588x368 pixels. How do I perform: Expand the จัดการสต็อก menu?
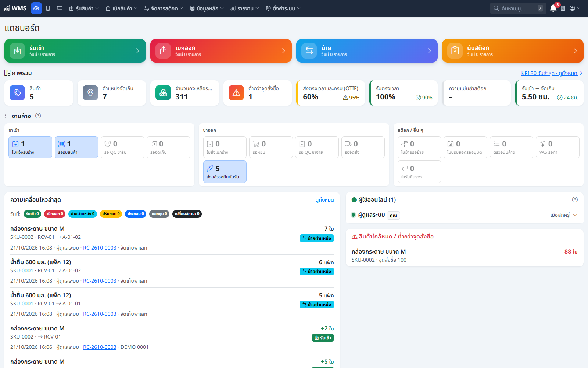[164, 8]
